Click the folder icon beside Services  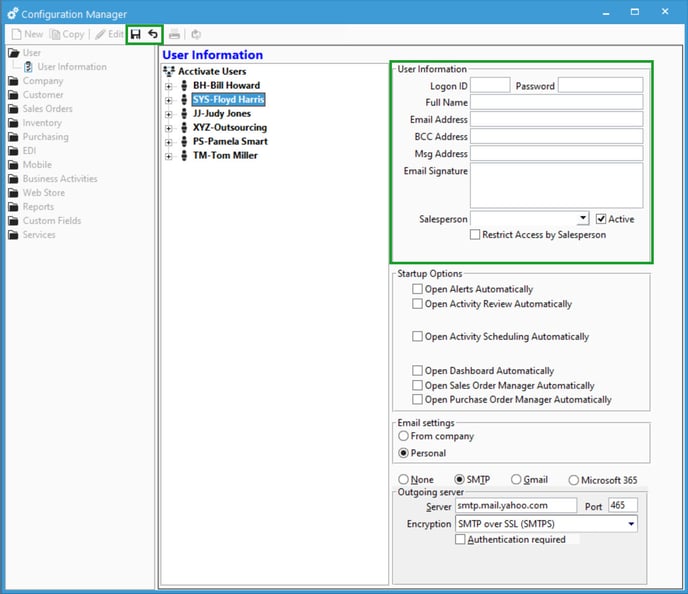14,235
